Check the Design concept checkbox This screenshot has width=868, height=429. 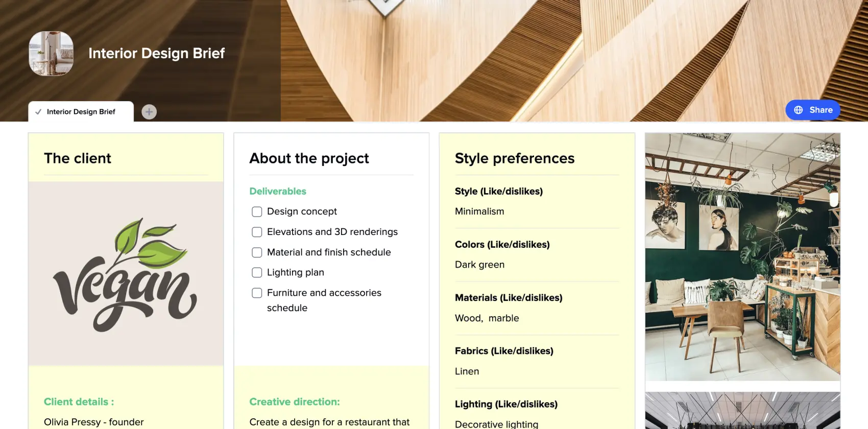(x=257, y=211)
